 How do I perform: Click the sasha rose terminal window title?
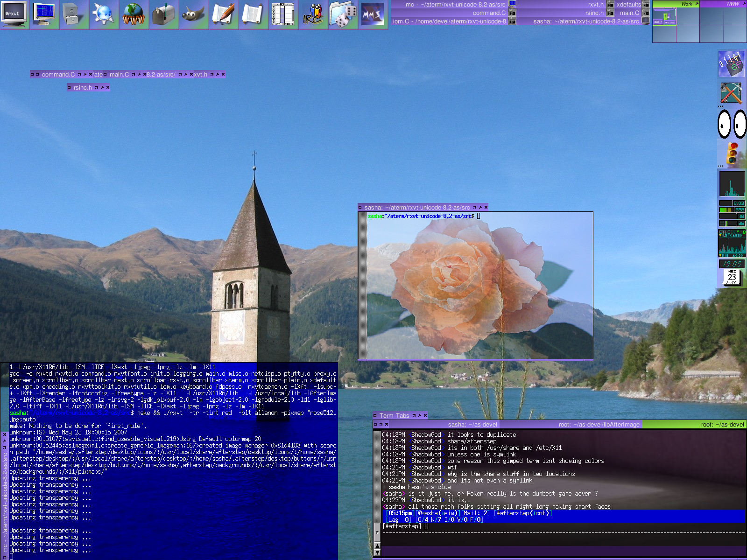pyautogui.click(x=417, y=207)
